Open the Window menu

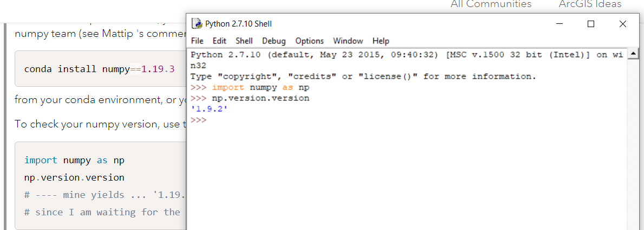click(x=348, y=41)
